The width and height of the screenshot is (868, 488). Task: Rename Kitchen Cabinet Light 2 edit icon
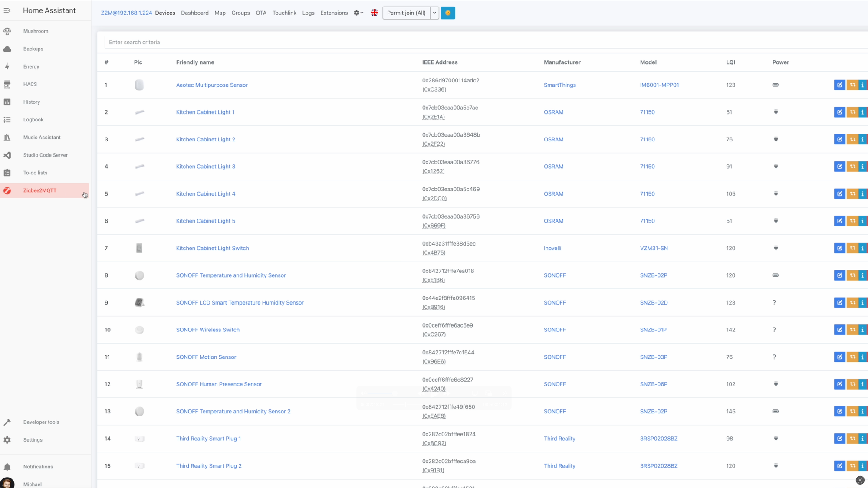point(839,139)
